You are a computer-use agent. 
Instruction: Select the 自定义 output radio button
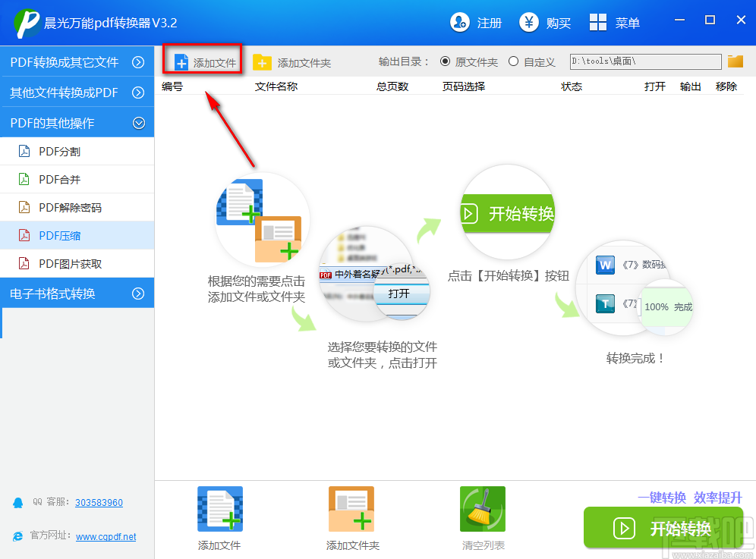pyautogui.click(x=513, y=61)
